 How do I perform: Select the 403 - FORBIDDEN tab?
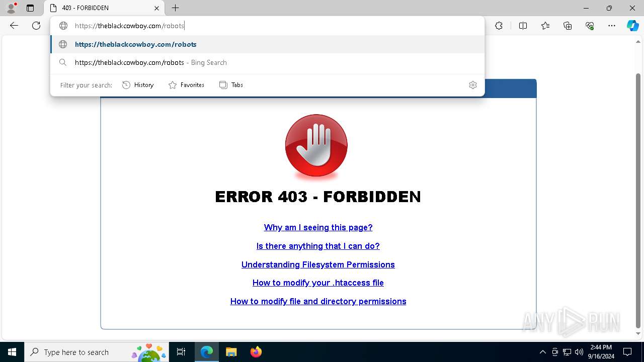tap(105, 8)
